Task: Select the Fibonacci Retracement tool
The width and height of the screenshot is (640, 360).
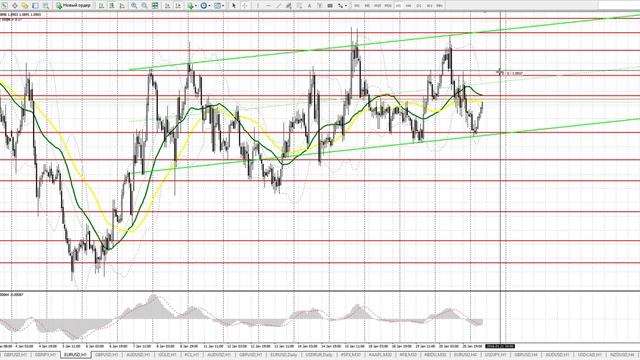Action: [x=299, y=5]
